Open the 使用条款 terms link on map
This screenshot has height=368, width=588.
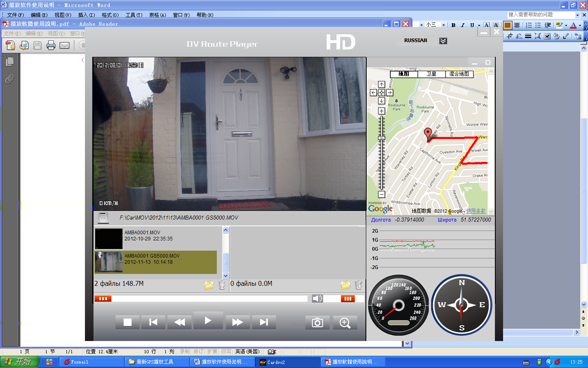coord(476,211)
